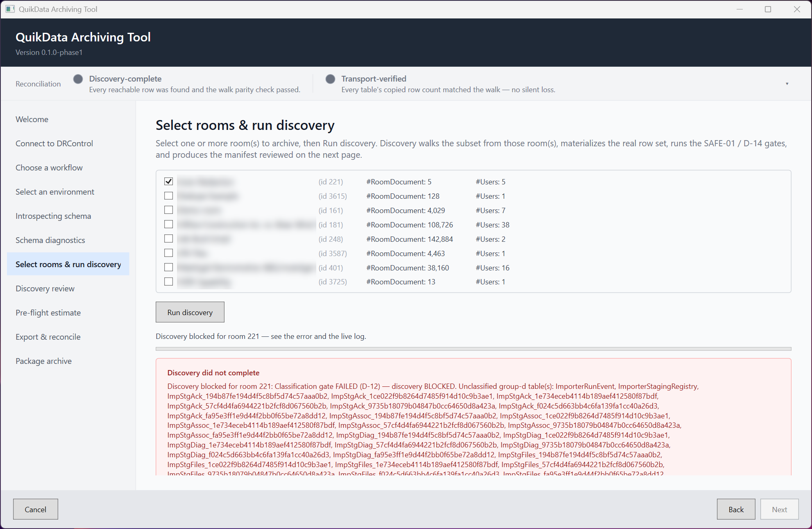Click '#Users: 16' value

coord(492,268)
